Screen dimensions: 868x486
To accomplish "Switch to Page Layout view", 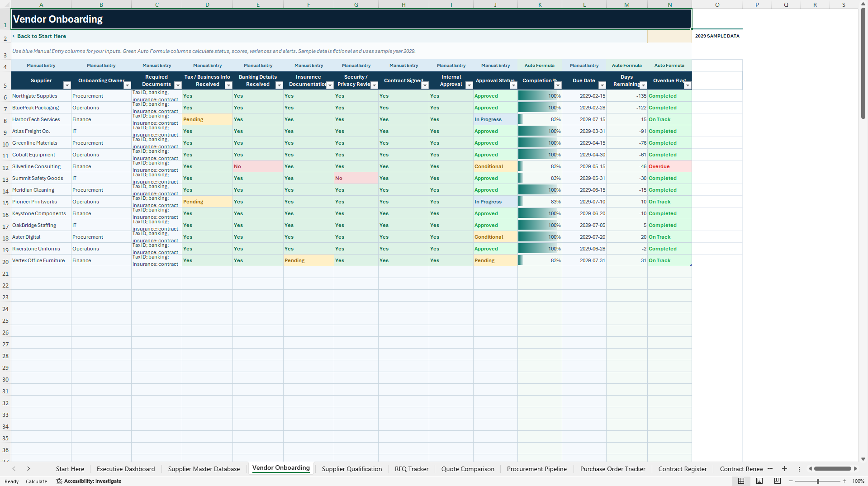I will click(759, 481).
